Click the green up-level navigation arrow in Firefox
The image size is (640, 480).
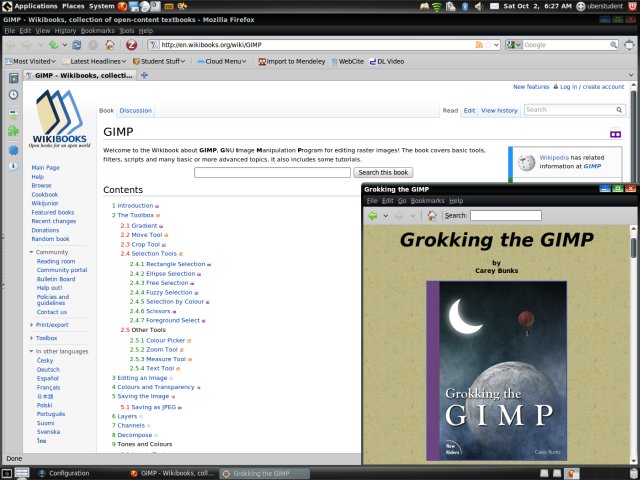(x=53, y=45)
